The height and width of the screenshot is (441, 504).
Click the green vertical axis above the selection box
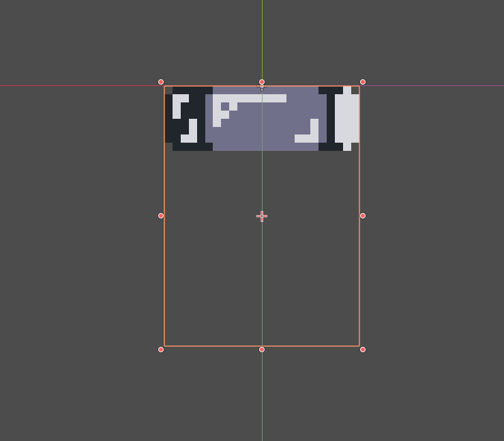(x=262, y=41)
